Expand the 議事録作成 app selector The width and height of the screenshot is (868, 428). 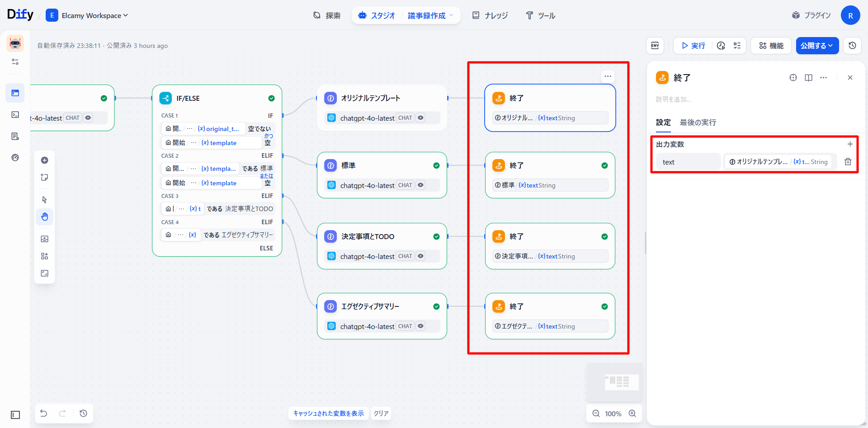pyautogui.click(x=430, y=15)
